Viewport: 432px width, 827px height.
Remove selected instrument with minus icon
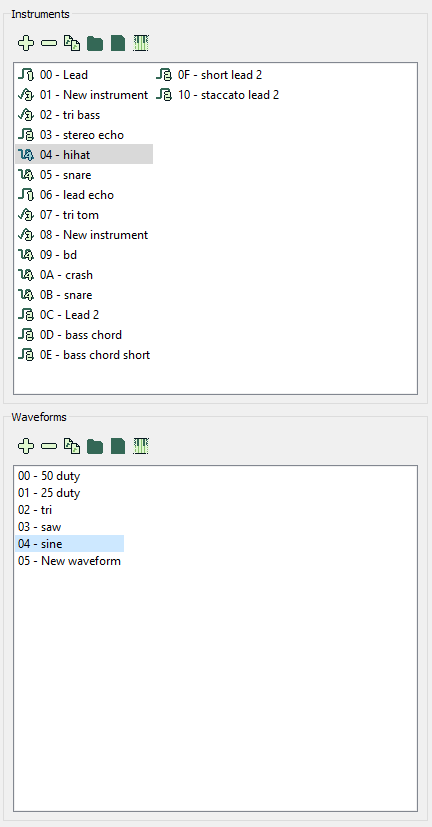[49, 43]
